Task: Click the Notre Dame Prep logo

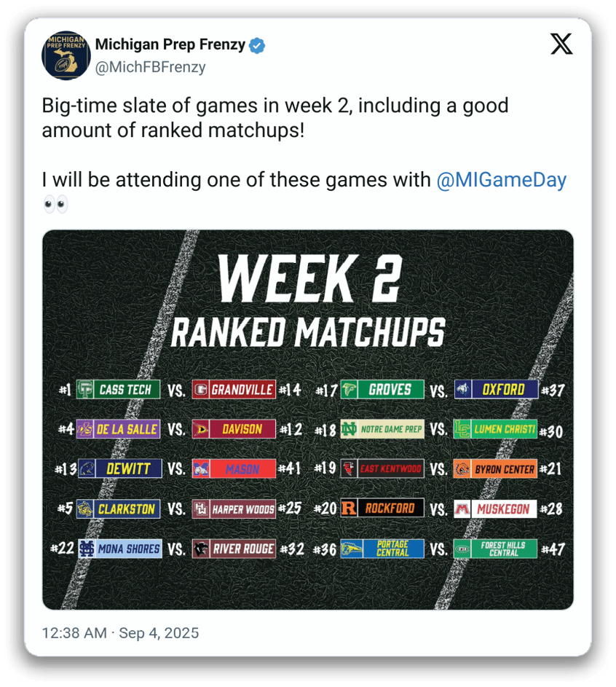Action: (350, 429)
